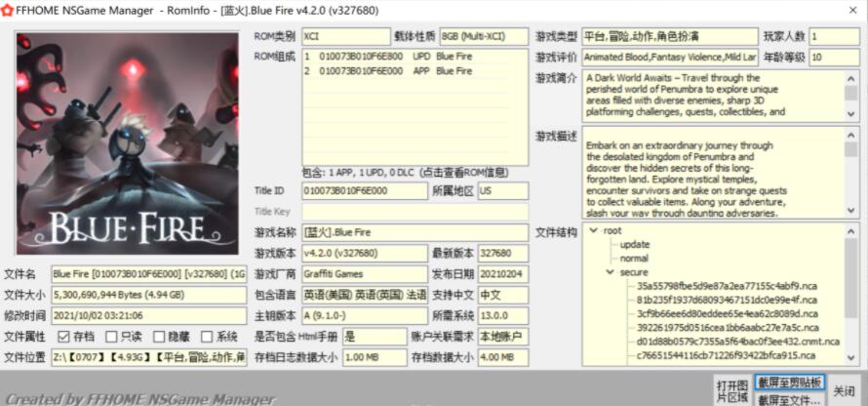Click 打开图片区域 open image area button
This screenshot has height=406, width=868.
pos(732,391)
